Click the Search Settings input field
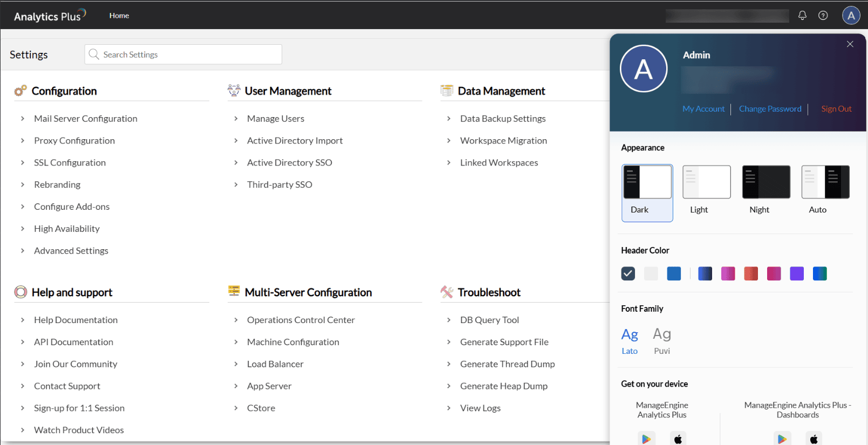The height and width of the screenshot is (445, 868). click(189, 54)
